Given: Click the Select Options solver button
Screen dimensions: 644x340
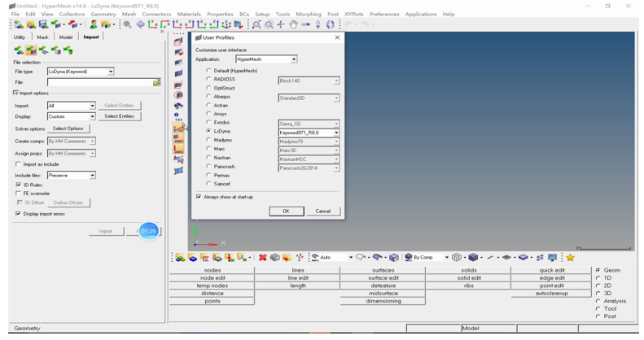Looking at the screenshot, I should [68, 129].
